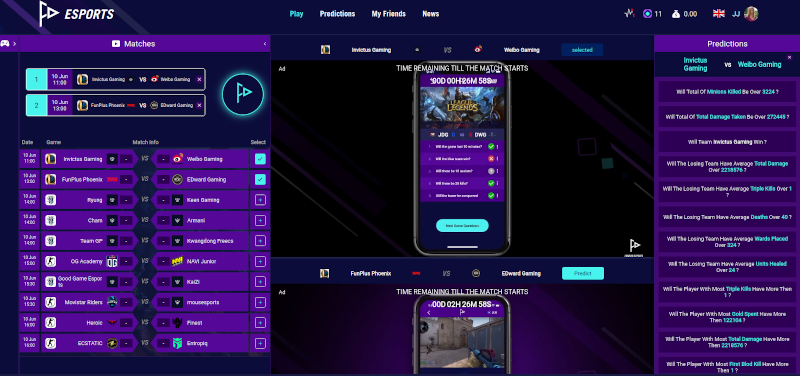Image resolution: width=800 pixels, height=376 pixels.
Task: Click the selected button for Invictus match
Action: click(582, 50)
